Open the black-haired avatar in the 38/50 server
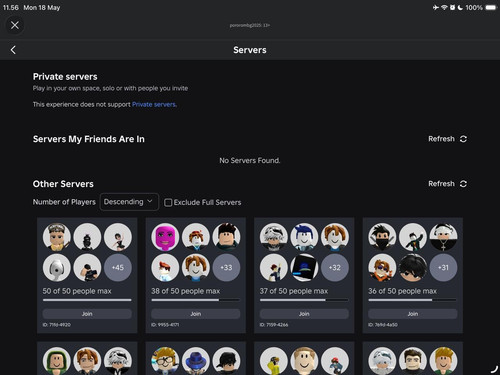The width and height of the screenshot is (500, 375). coord(226,237)
